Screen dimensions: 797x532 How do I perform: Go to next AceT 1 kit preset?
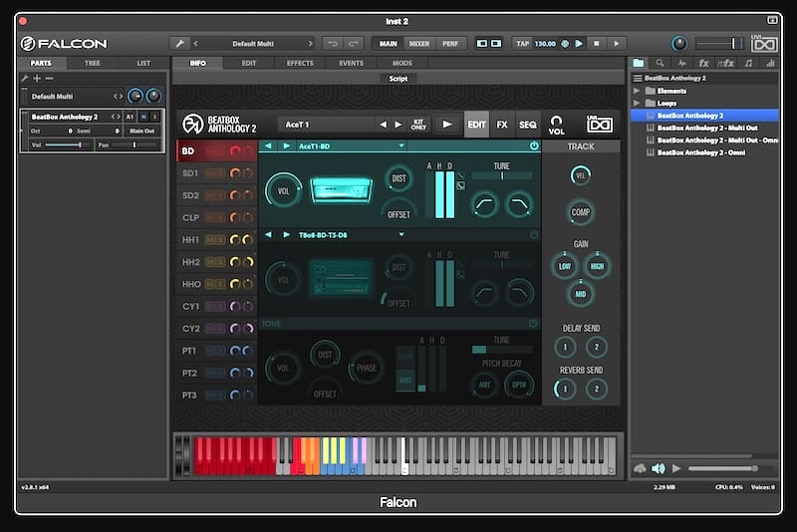398,125
